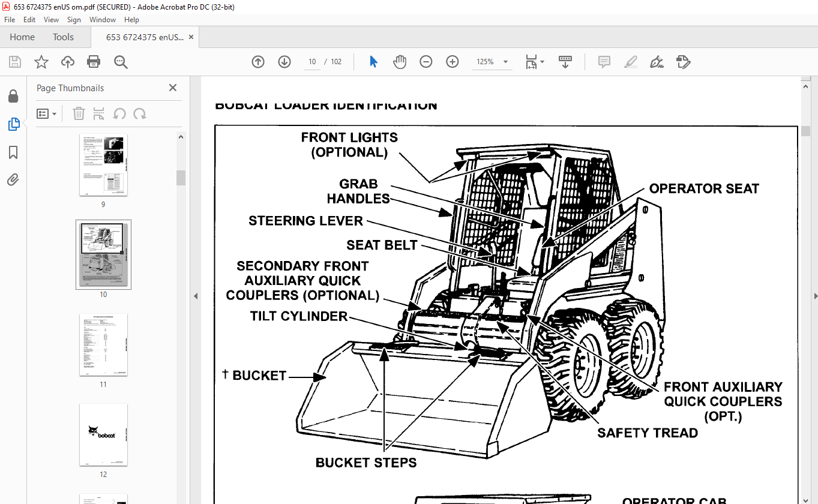Toggle the Page Thumbnails sidebar icon
The image size is (818, 504).
(13, 124)
